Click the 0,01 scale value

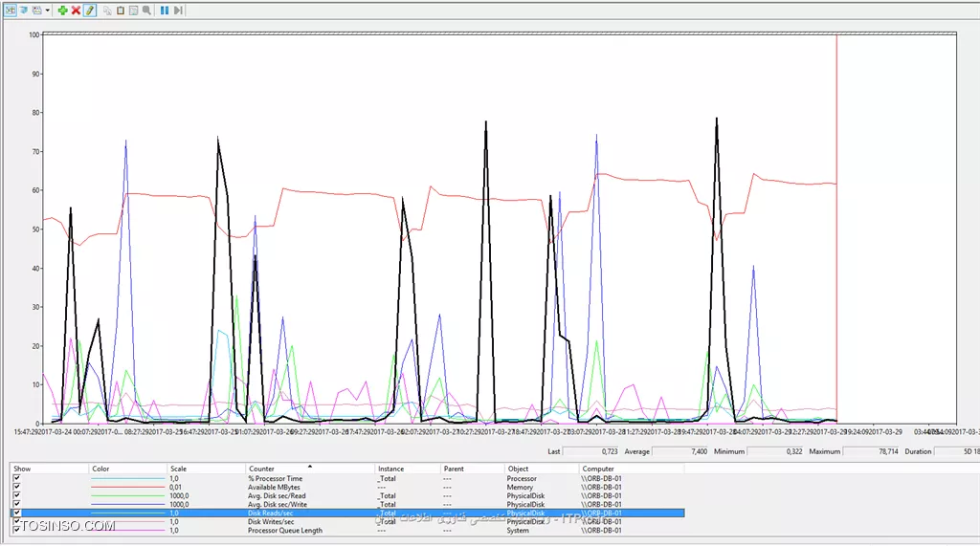click(176, 488)
